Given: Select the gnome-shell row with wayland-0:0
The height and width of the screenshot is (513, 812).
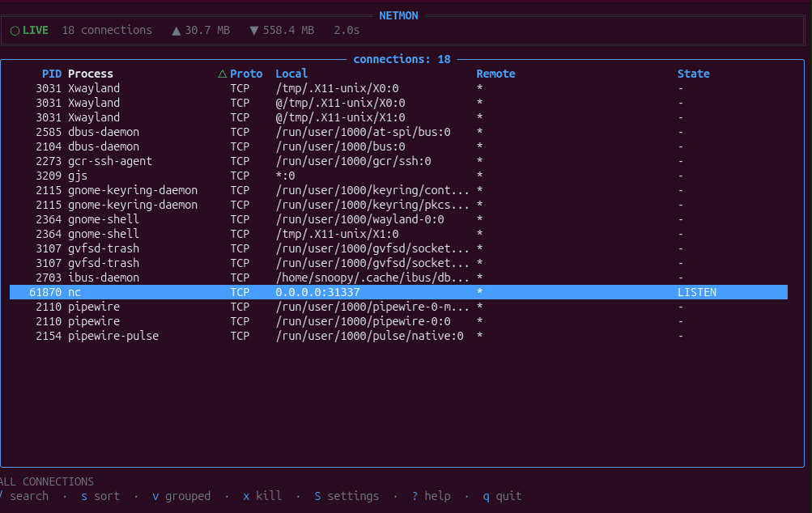Looking at the screenshot, I should (x=398, y=219).
